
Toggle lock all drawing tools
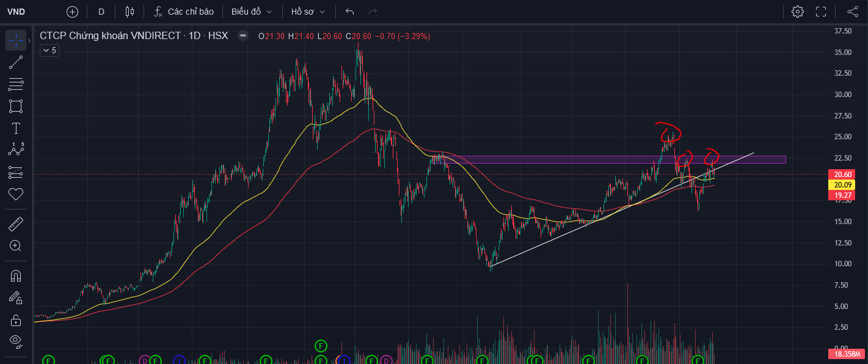[x=16, y=319]
